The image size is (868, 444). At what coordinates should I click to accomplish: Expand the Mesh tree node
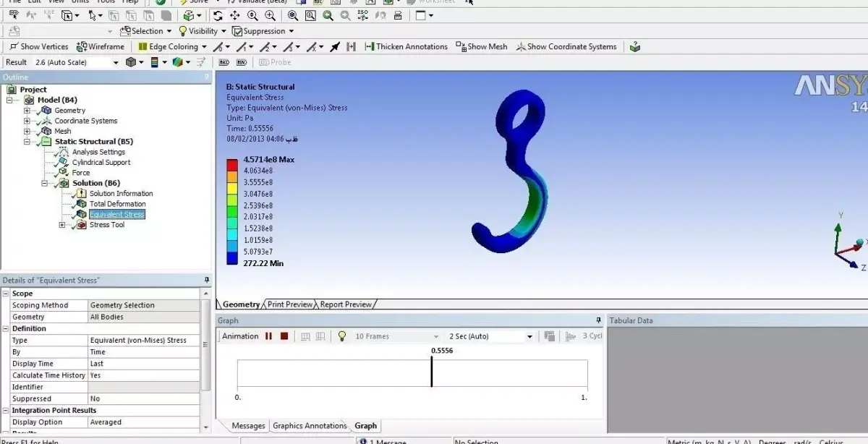(27, 131)
